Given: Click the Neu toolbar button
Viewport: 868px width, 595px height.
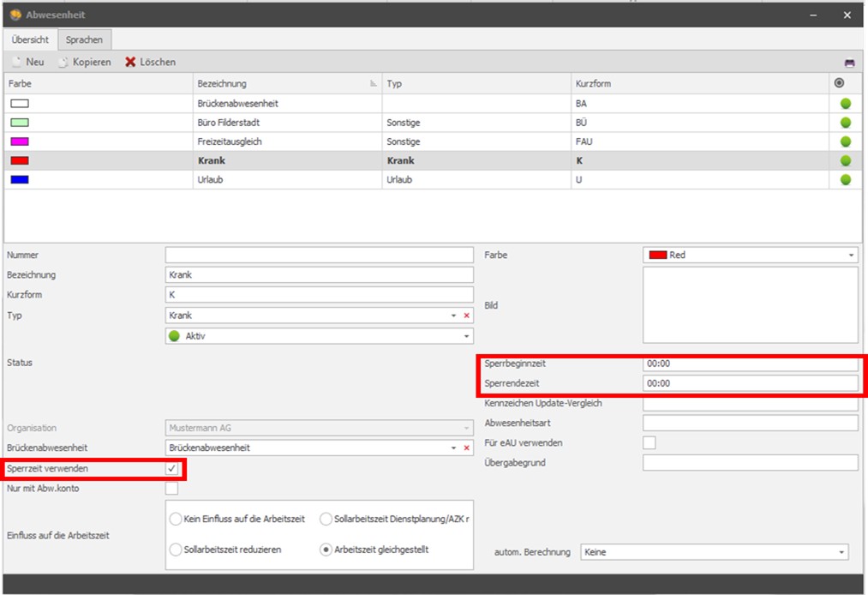Looking at the screenshot, I should tap(28, 62).
